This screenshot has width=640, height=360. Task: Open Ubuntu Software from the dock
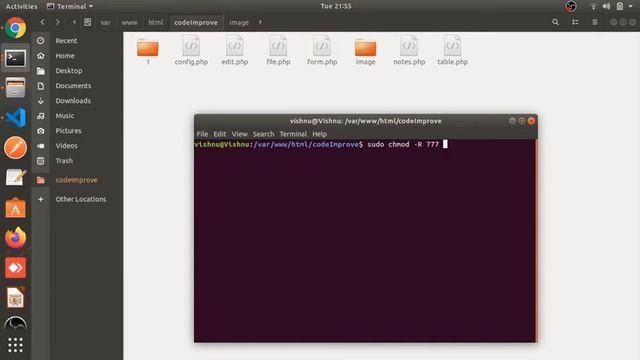[16, 208]
